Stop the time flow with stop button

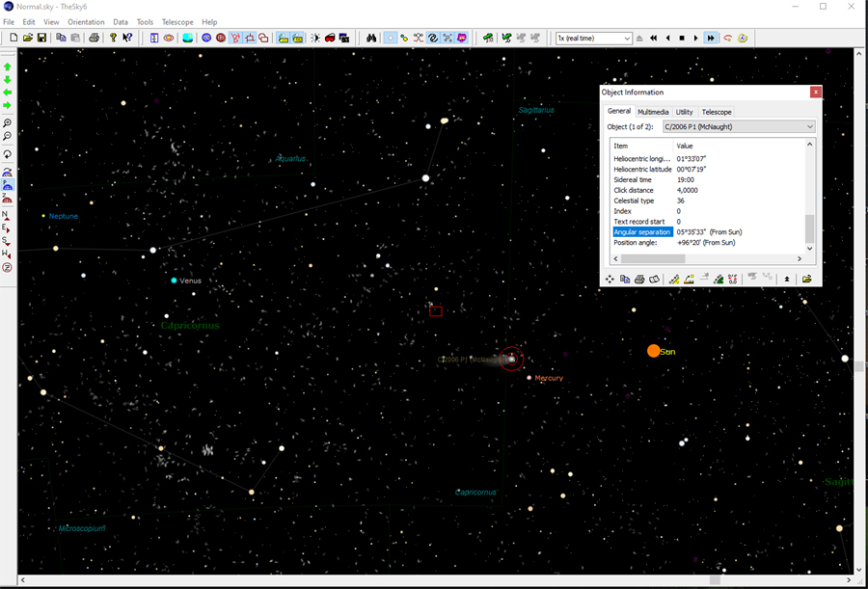point(682,39)
